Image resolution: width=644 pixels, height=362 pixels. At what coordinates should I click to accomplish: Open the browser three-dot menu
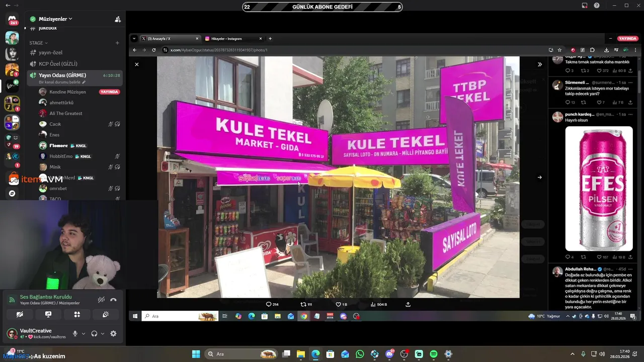pos(635,50)
